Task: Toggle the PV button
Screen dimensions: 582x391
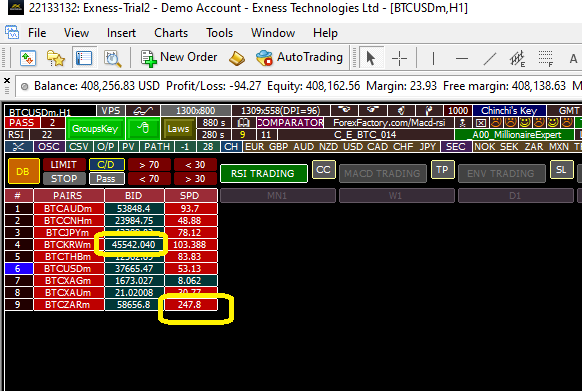Action: pos(128,147)
